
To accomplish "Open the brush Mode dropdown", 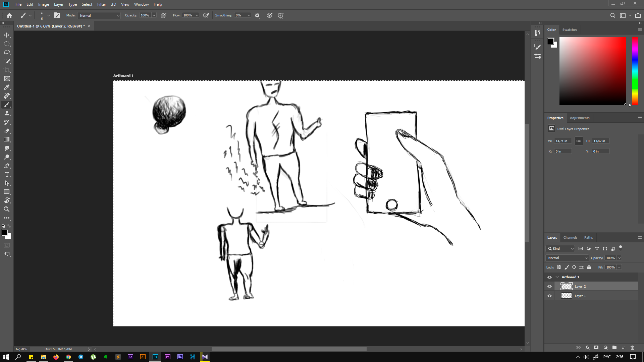I will click(99, 15).
